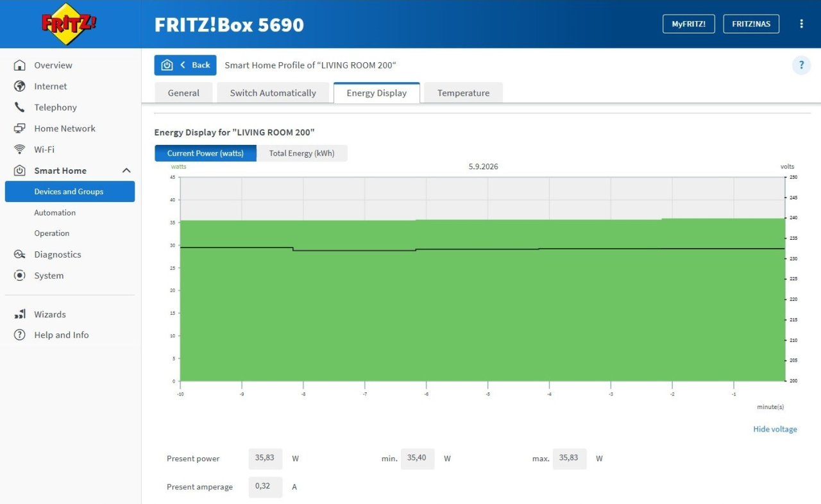Click the Hide voltage link
The height and width of the screenshot is (504, 821).
tap(775, 430)
